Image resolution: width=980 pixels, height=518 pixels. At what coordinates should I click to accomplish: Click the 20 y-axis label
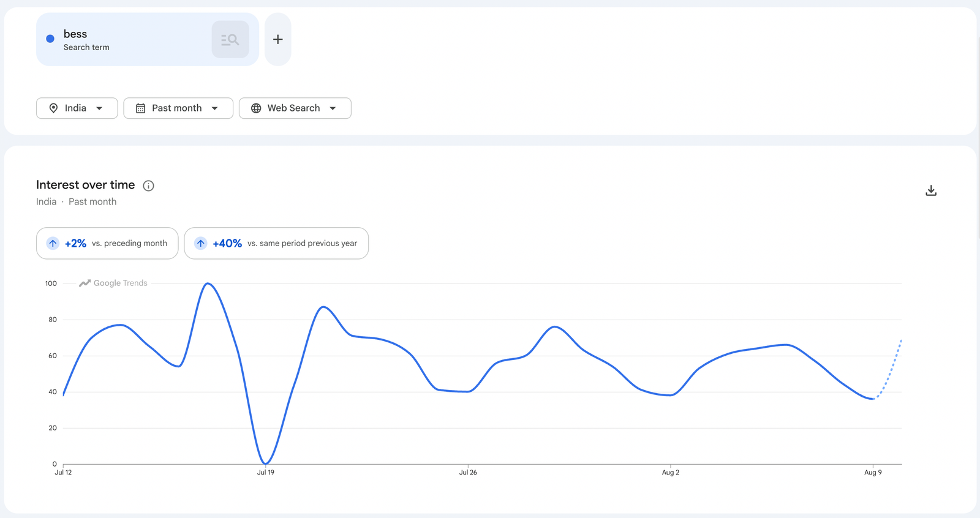point(53,428)
